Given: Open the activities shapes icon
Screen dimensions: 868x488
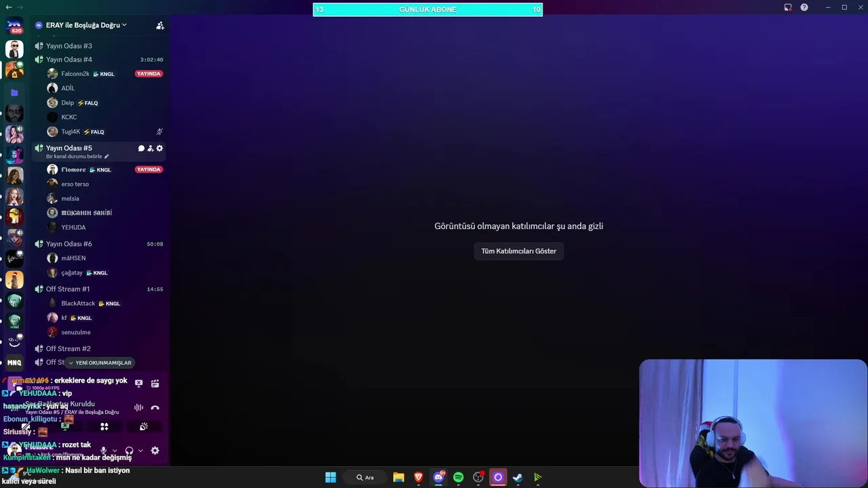Looking at the screenshot, I should coord(104,426).
